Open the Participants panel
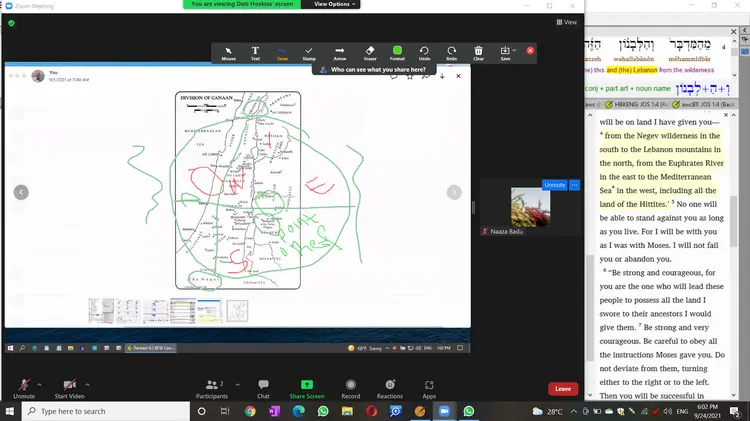Viewport: 750px width, 421px height. [x=211, y=388]
